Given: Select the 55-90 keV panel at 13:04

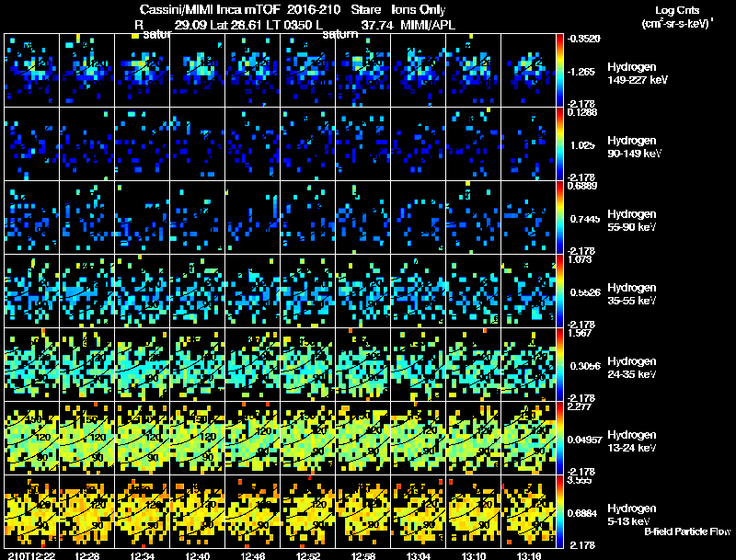Looking at the screenshot, I should 419,218.
